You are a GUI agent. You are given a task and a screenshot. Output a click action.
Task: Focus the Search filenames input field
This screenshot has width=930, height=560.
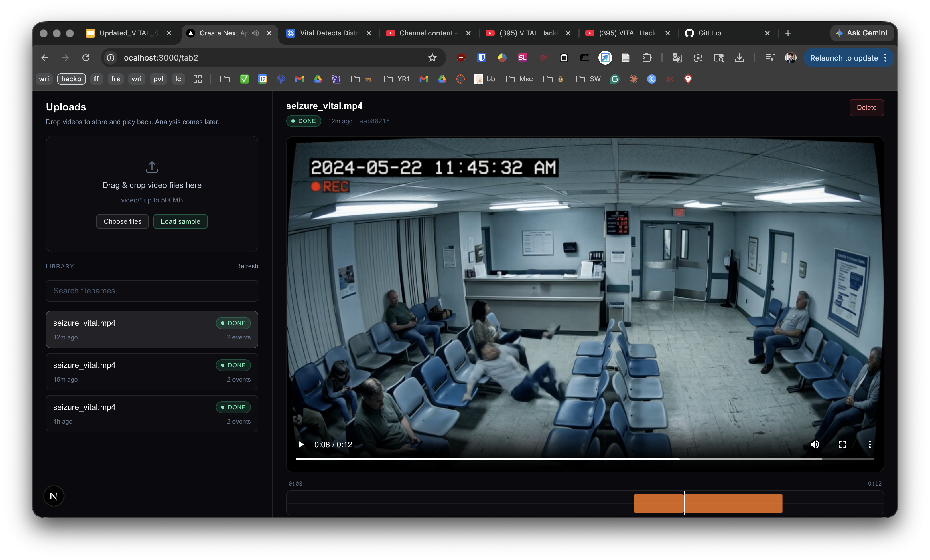pos(152,291)
